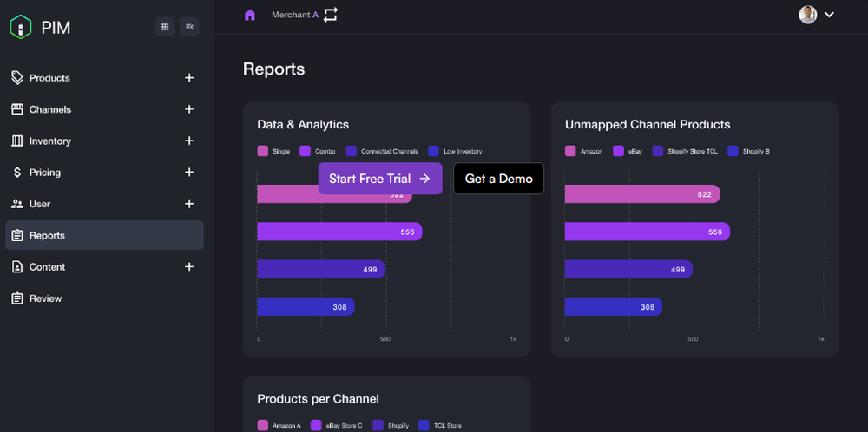Toggle Shopify B legend swatch
Viewport: 868px width, 432px height.
[x=733, y=151]
